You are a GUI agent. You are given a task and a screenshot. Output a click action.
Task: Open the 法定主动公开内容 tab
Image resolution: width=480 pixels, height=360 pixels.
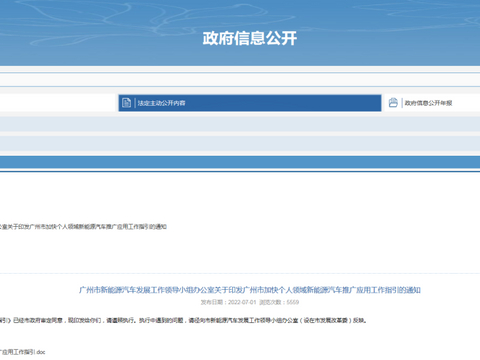click(250, 103)
